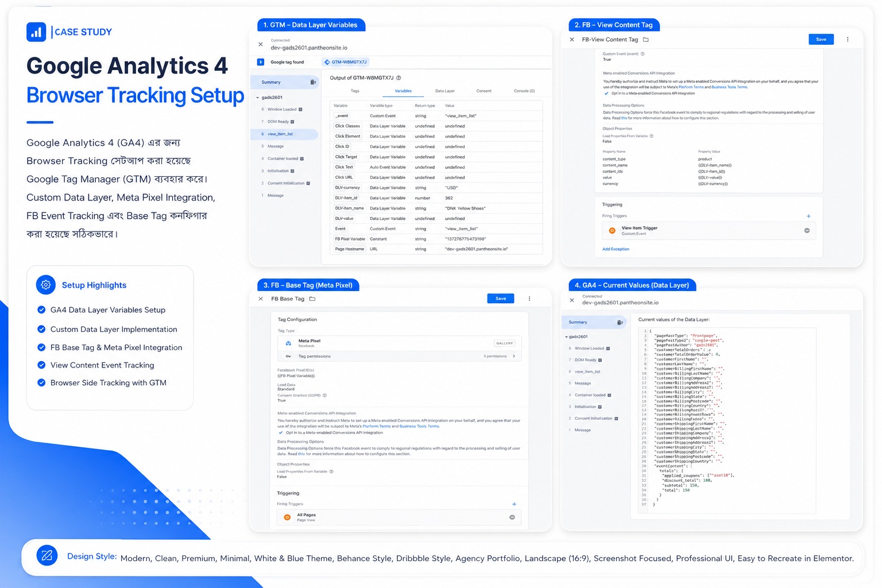Open the three-dot menu in FB Base Tag
Screen dimensions: 882x588
[529, 299]
